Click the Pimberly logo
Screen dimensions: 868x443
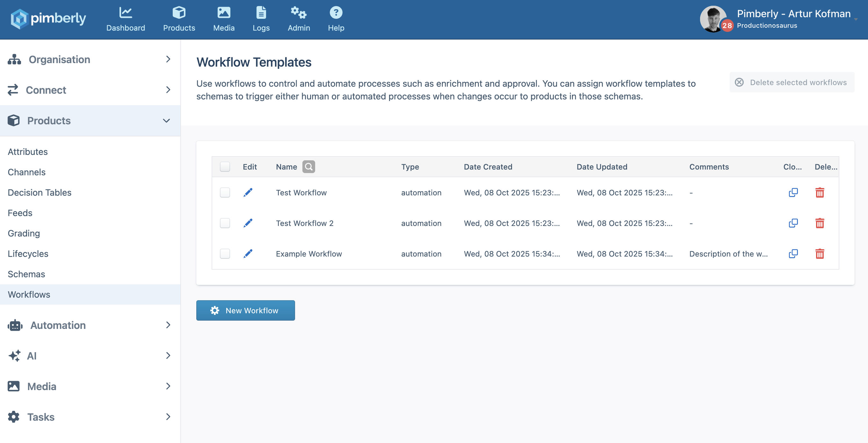tap(48, 19)
